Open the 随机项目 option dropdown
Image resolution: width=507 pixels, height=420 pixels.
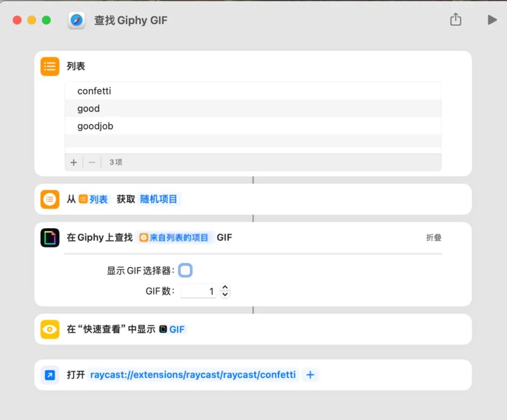click(x=159, y=199)
